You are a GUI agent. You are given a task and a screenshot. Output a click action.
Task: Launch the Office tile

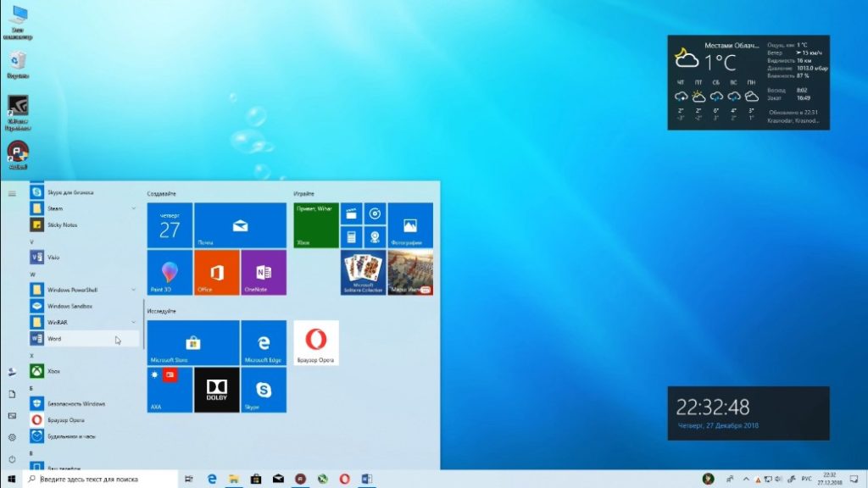(216, 272)
